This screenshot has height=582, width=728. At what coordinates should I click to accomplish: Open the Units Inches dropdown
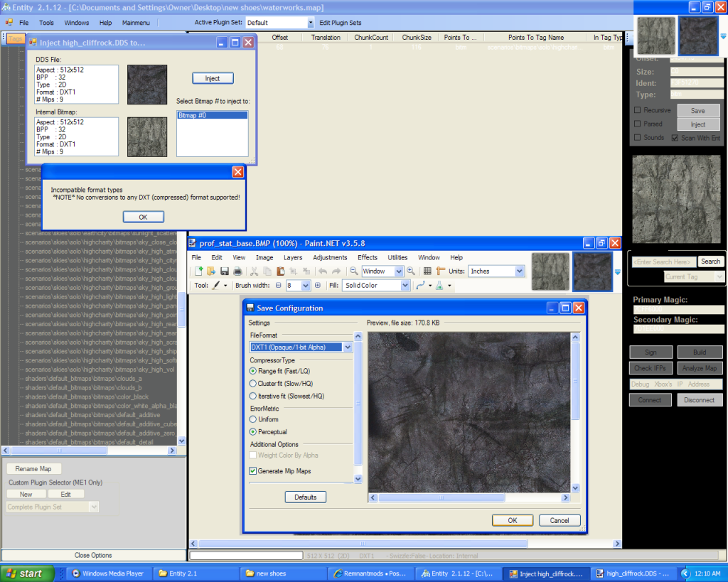click(x=520, y=271)
